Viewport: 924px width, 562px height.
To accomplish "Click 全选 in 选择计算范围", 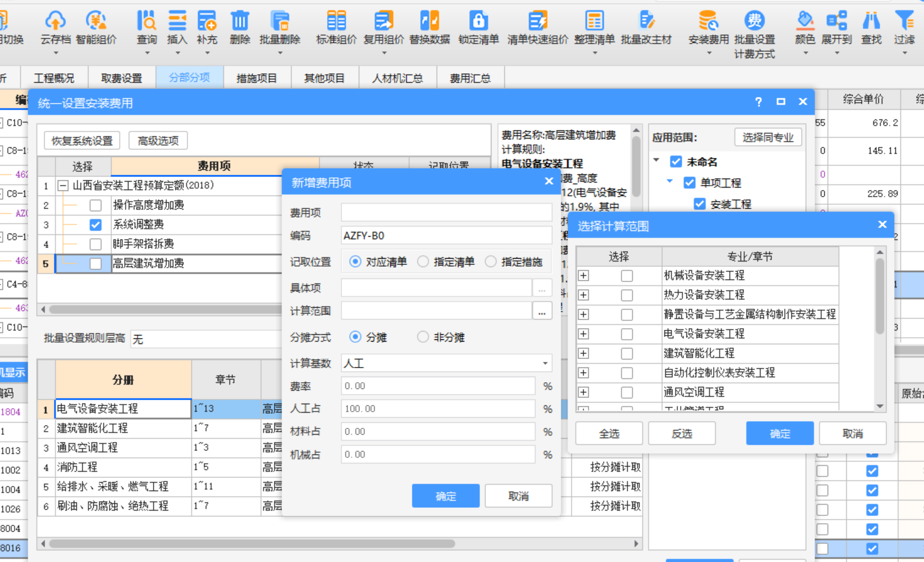I will 609,433.
